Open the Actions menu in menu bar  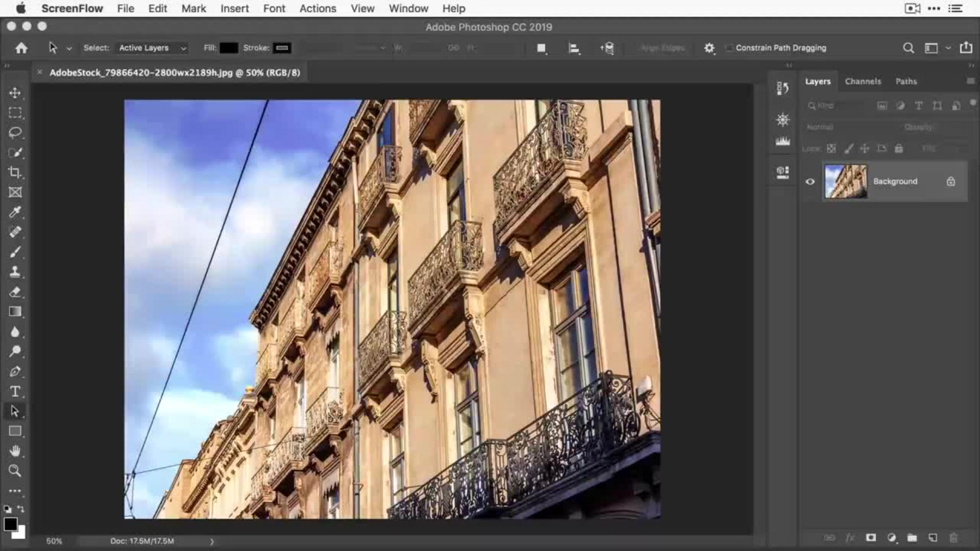(317, 9)
